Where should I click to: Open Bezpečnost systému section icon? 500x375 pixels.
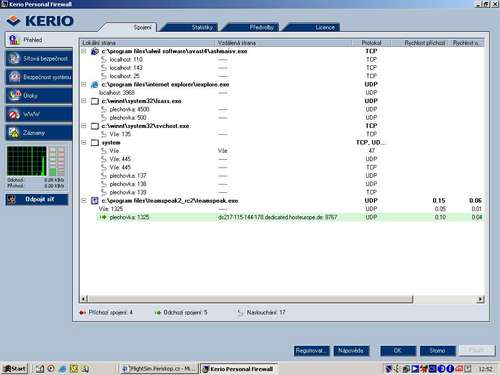(x=14, y=77)
